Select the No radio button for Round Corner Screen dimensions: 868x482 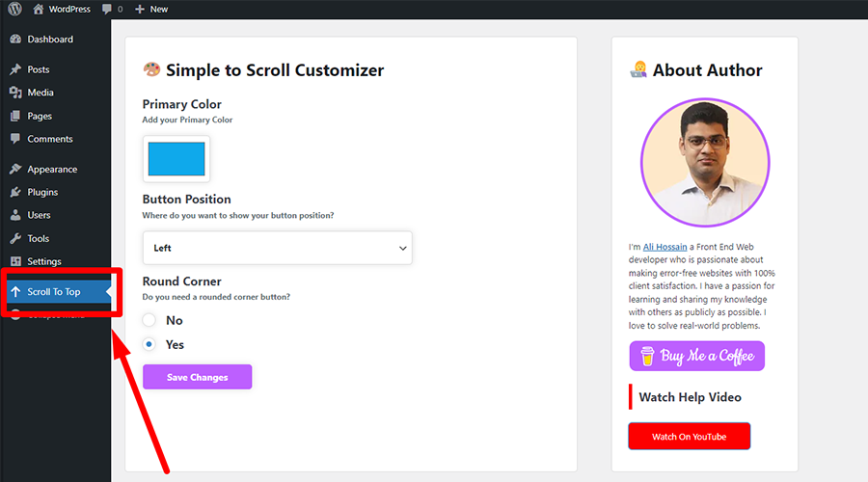[149, 320]
